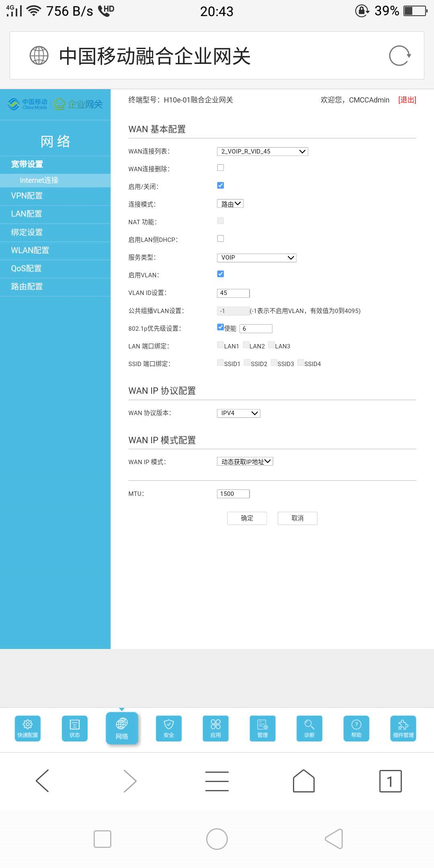
Task: Expand the WAN连接列表 dropdown
Action: click(x=262, y=151)
